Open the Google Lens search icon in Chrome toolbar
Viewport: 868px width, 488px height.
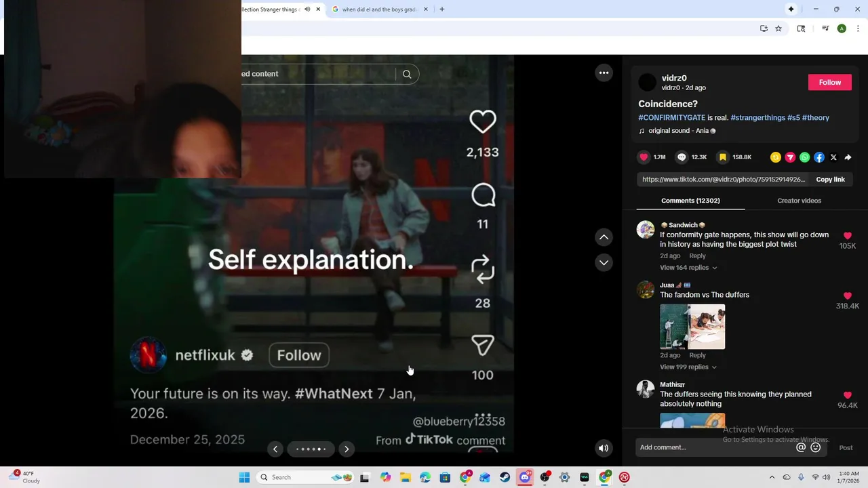click(801, 28)
